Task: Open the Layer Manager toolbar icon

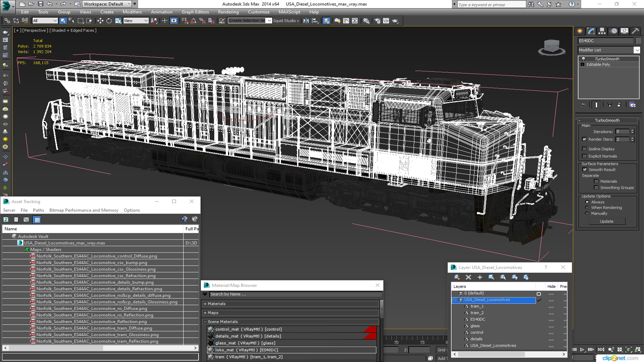Action: pos(326,21)
